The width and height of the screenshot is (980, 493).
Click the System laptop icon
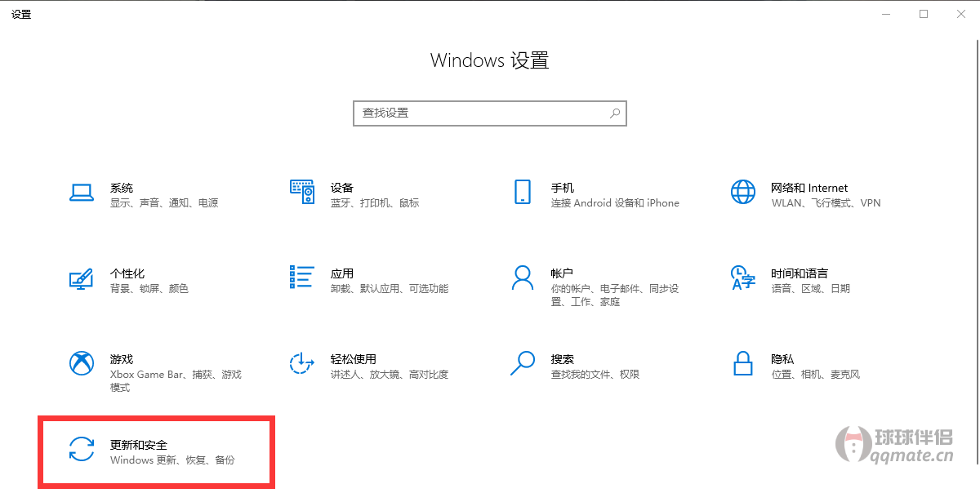pos(82,193)
